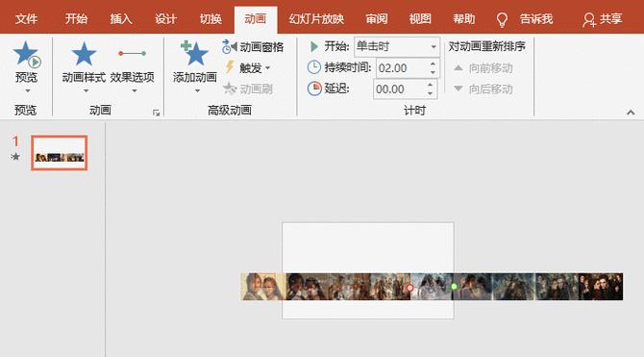Open the 切换 ribbon tab

[x=211, y=19]
